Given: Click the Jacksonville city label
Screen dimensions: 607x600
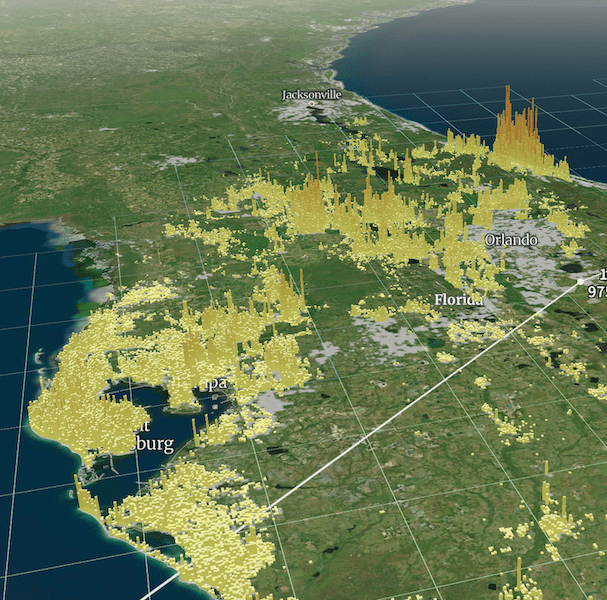Looking at the screenshot, I should [x=311, y=94].
